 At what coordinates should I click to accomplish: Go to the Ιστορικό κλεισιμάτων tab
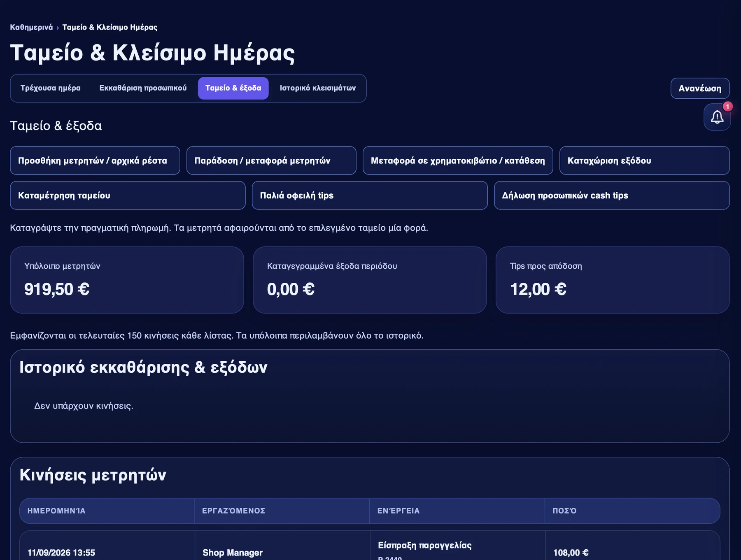tap(318, 88)
